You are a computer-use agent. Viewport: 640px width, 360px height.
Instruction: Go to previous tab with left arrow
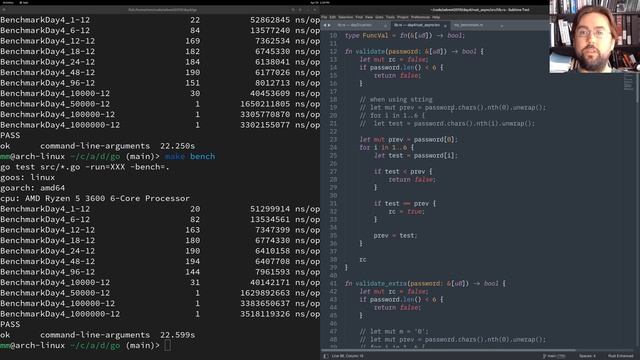325,25
